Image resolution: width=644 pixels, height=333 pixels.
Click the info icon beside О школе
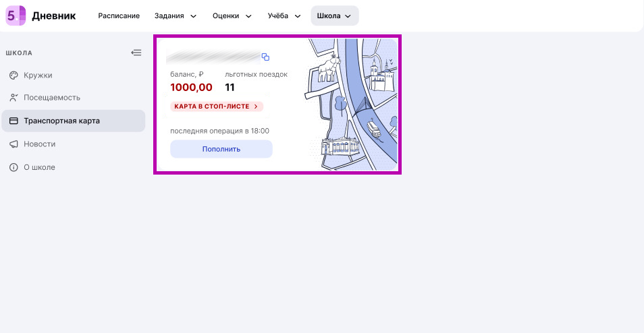coord(14,167)
